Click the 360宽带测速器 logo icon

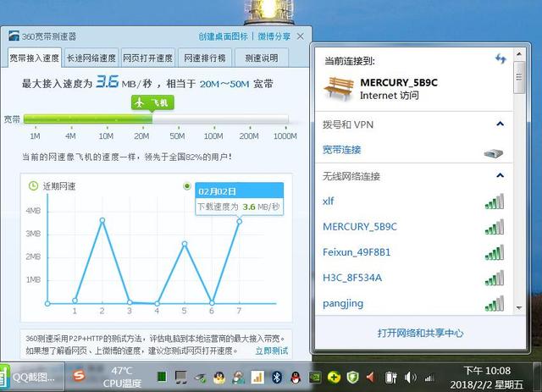14,36
